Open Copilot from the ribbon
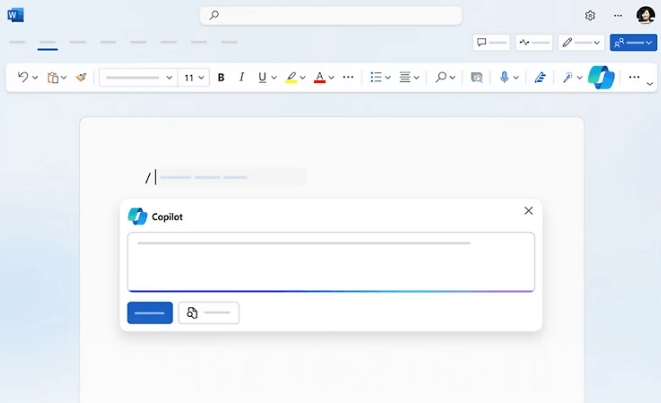 pyautogui.click(x=601, y=77)
